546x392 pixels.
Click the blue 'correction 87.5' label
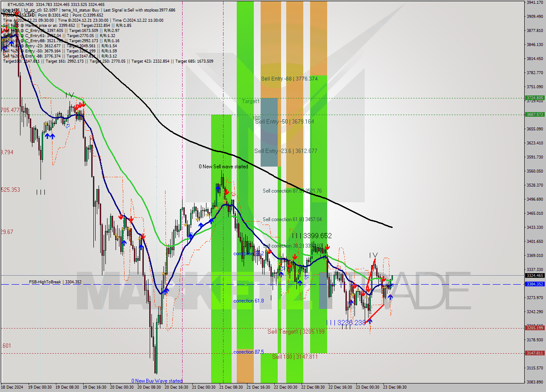[249, 352]
